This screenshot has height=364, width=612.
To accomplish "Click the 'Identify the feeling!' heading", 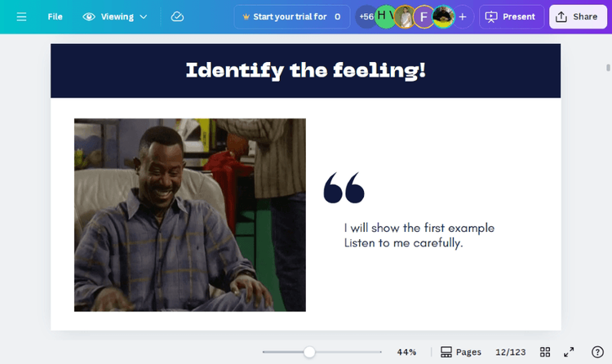I will click(x=306, y=70).
